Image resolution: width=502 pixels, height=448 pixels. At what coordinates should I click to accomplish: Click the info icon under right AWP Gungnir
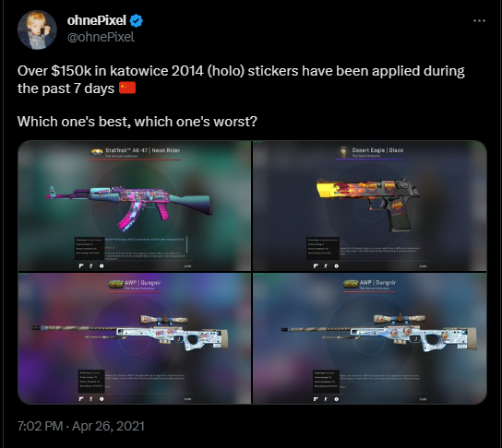pyautogui.click(x=336, y=399)
